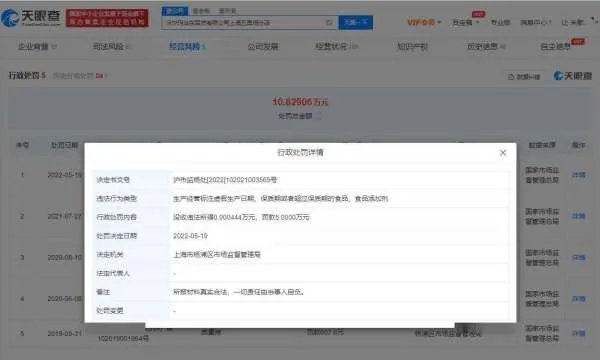Click the 行政处罚详情 dialog title
The height and width of the screenshot is (360, 600).
[x=300, y=153]
